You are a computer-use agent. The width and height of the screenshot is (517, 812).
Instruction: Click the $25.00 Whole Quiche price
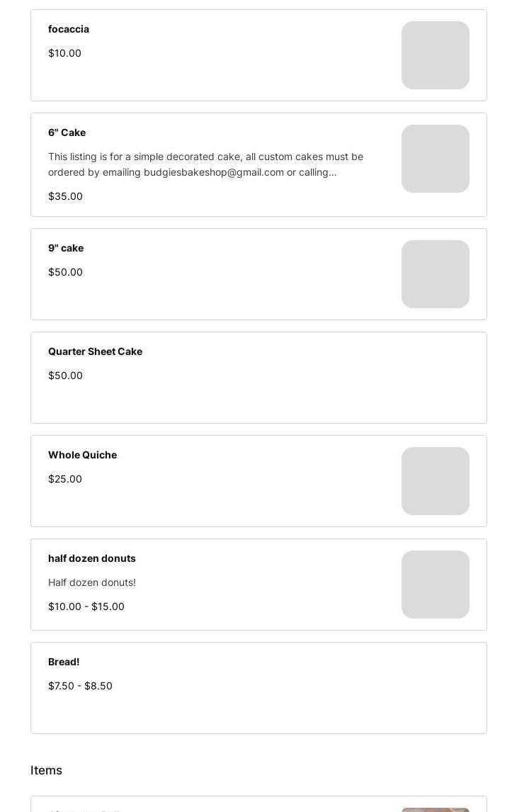[x=65, y=479]
